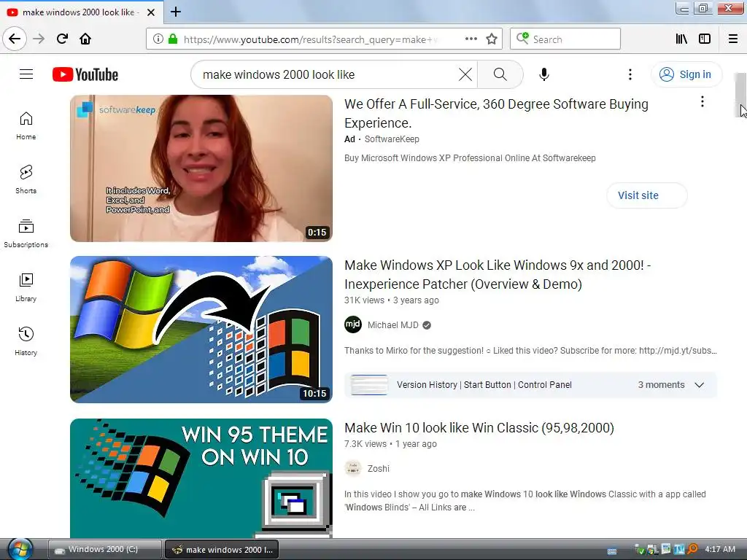This screenshot has height=560, width=747.
Task: Open ad options three-dot menu
Action: [703, 101]
